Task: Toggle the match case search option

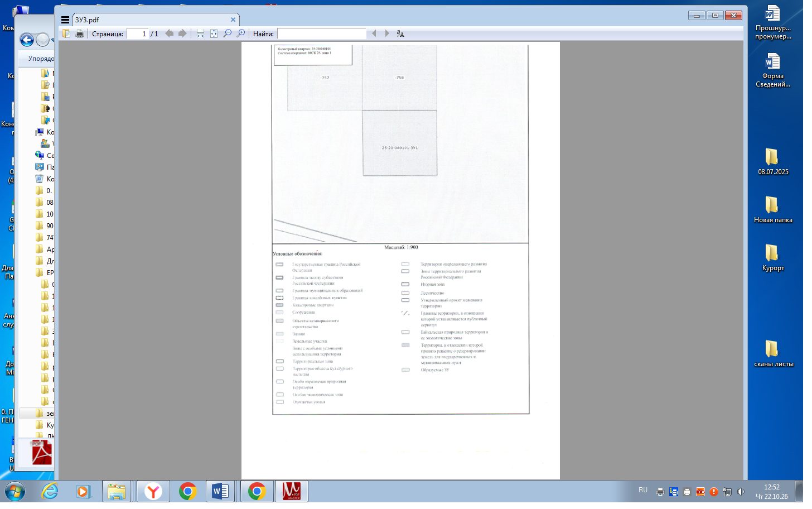Action: [x=400, y=33]
